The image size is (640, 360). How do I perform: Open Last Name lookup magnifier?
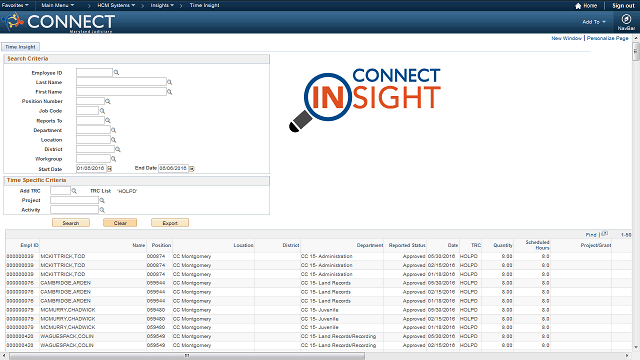[x=169, y=82]
